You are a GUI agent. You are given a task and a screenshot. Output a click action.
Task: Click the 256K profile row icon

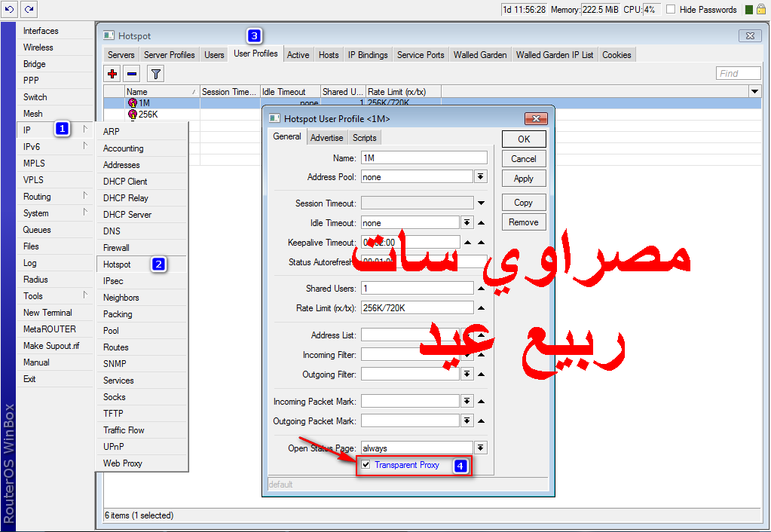coord(133,114)
